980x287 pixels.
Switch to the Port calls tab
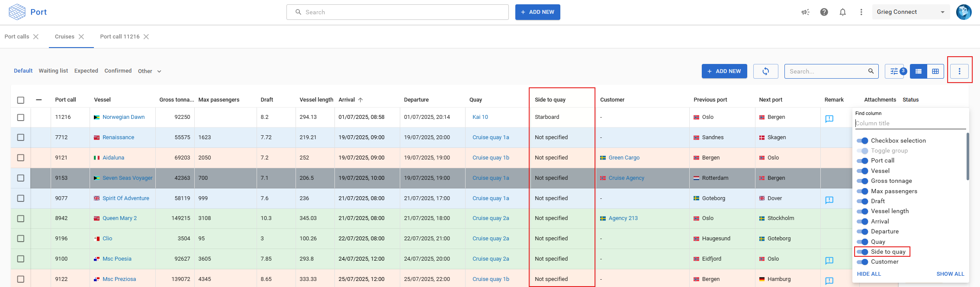(x=17, y=37)
